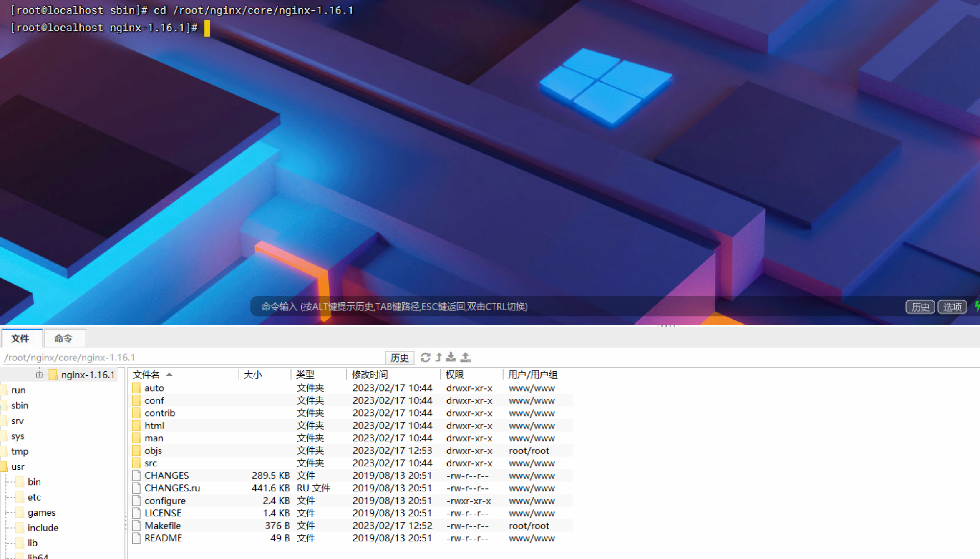
Task: Click the 选项 button near the command input
Action: (952, 307)
